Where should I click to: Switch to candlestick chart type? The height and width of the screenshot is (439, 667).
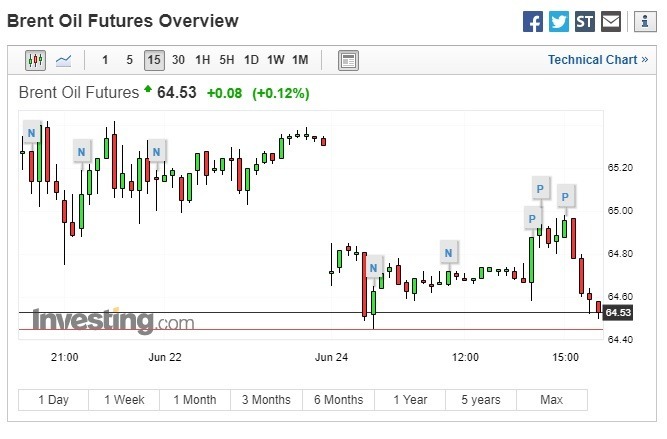click(x=35, y=60)
